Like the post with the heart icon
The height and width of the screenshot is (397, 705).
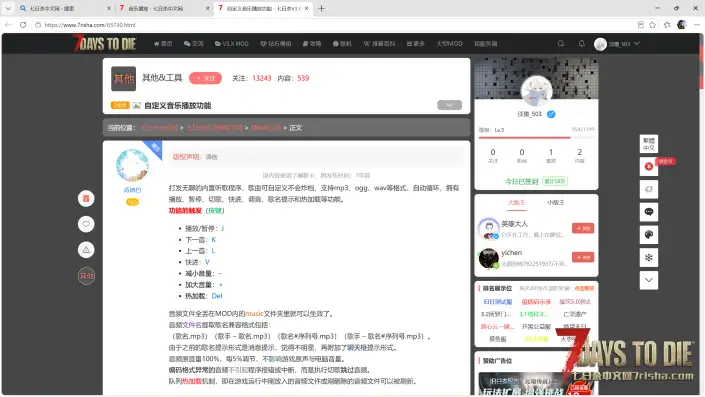[86, 224]
